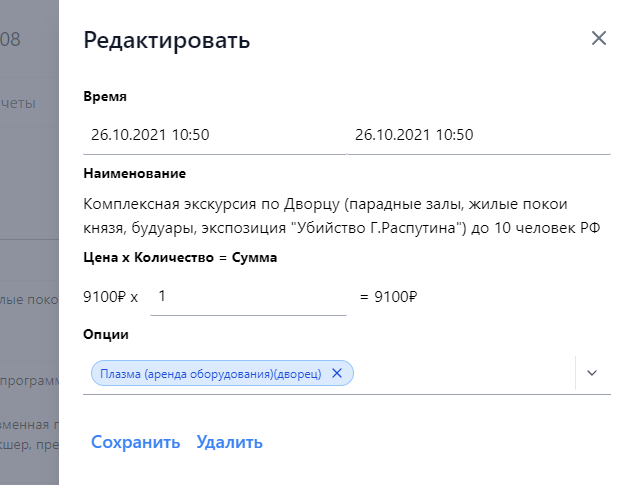Screen dimensions: 624x485
Task: Select the Плазма (аренда оборудования) tag label
Action: 209,373
